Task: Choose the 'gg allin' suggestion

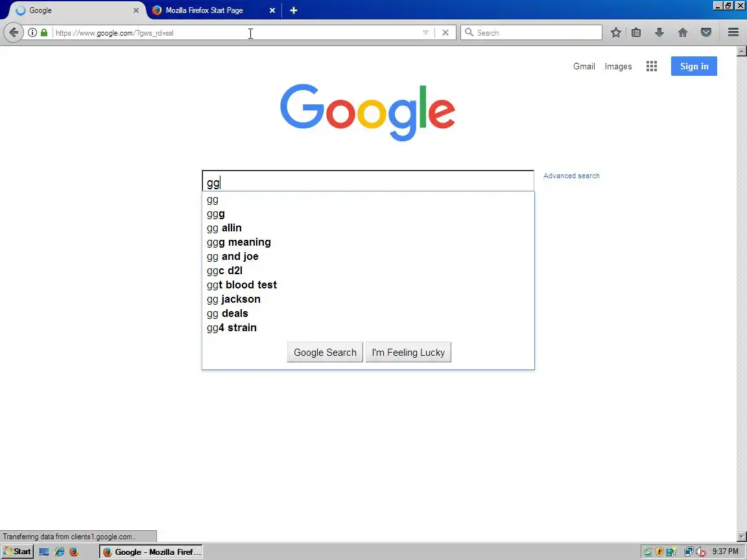Action: (368, 228)
